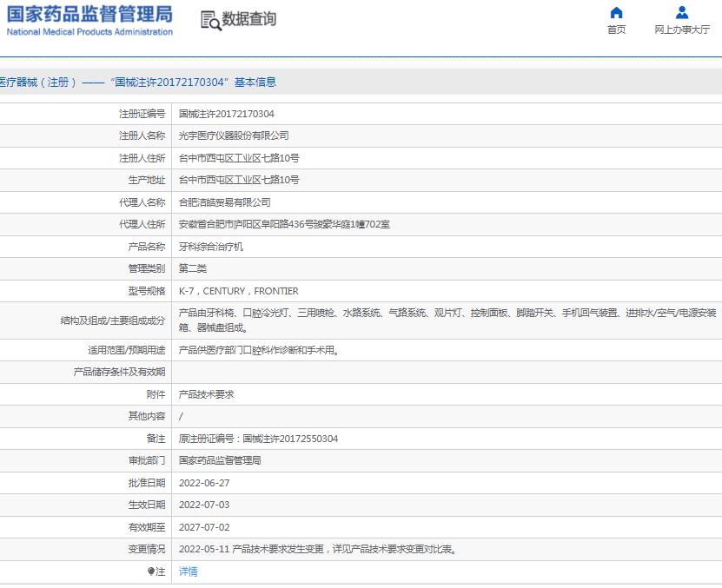Select registrant name 光宇医疗仪器股份有限公司

[x=234, y=135]
